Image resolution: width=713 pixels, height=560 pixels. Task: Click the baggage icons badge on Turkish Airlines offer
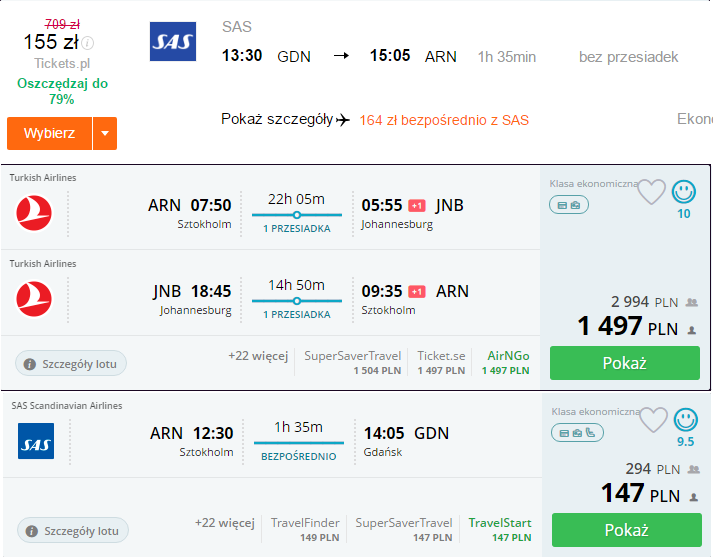tap(569, 205)
